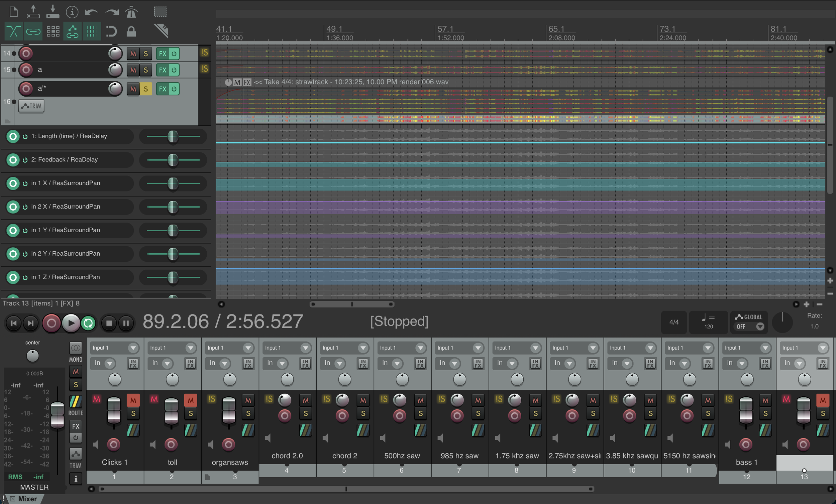Click the TRIM button on track 16
Image resolution: width=836 pixels, height=504 pixels.
(31, 106)
